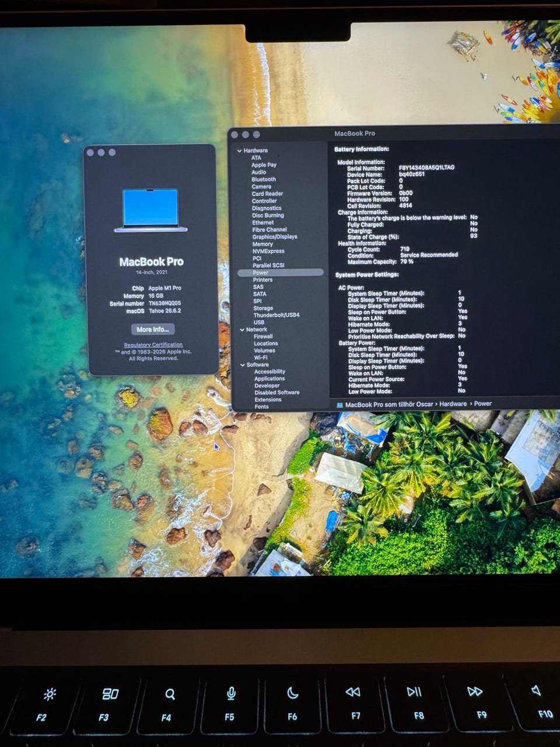Viewport: 560px width, 747px height.
Task: Select SPI in the sidebar
Action: 257,301
